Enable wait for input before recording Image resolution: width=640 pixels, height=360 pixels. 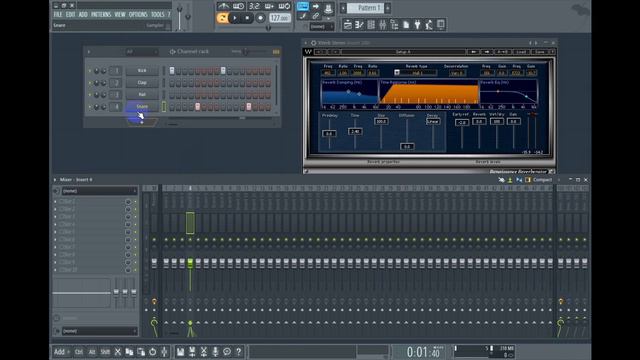[238, 6]
